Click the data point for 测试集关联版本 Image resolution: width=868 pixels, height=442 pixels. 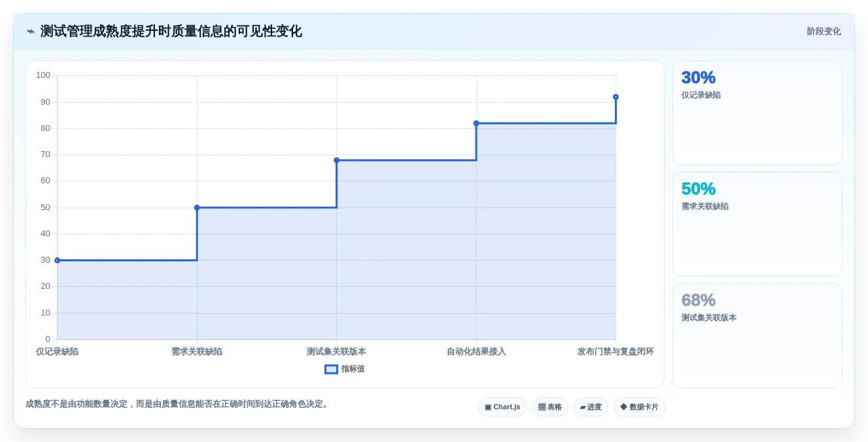coord(337,160)
